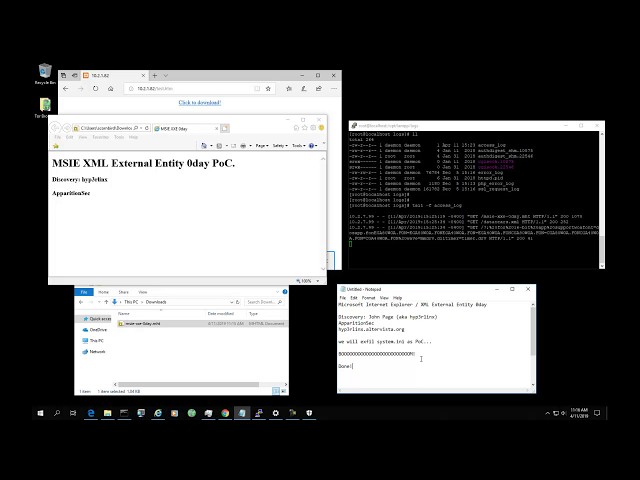Click the Notepad vertical scrollbar thumb
The width and height of the screenshot is (640, 480).
(x=533, y=331)
